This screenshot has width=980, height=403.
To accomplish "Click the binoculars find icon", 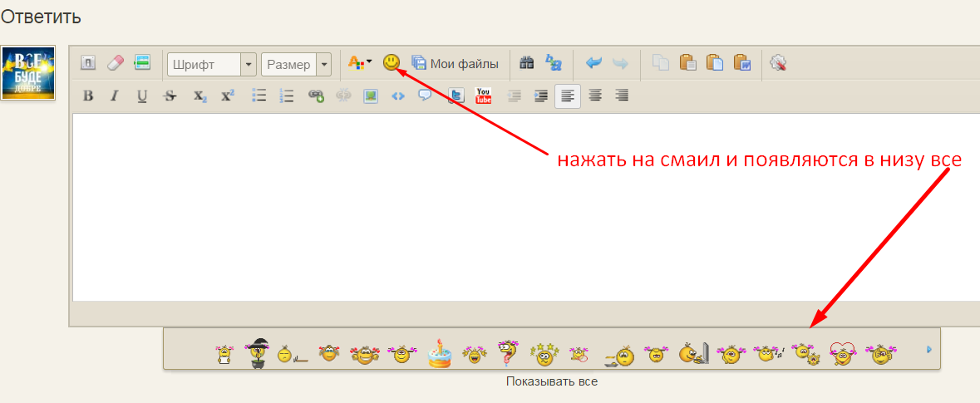I will tap(526, 63).
